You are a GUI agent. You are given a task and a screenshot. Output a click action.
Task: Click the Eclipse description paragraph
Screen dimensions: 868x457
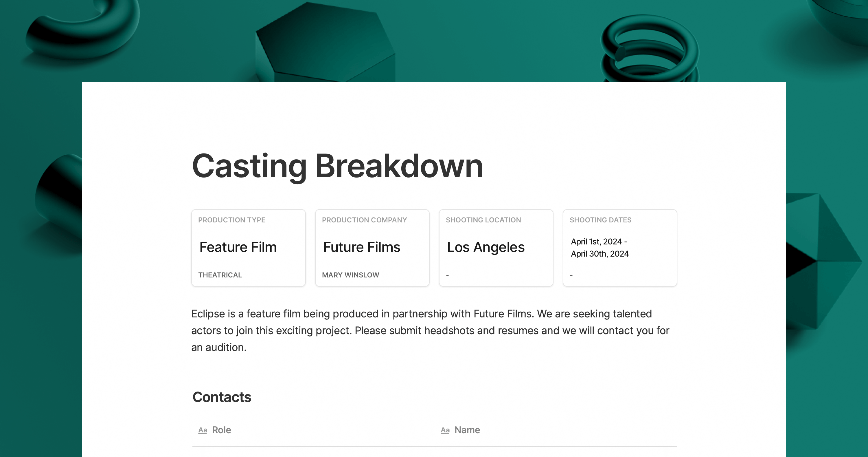coord(430,330)
